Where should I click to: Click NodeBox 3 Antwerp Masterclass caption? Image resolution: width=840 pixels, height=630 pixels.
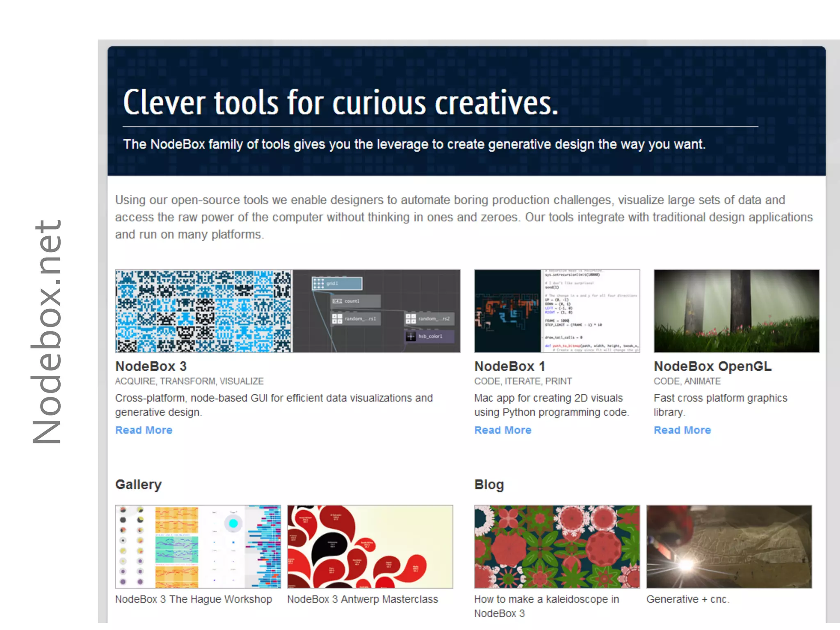tap(362, 599)
